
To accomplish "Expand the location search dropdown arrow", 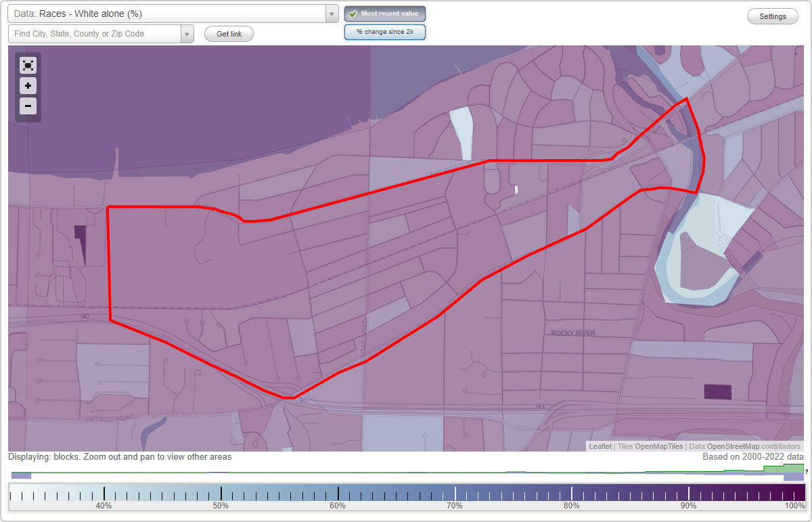I will 187,34.
